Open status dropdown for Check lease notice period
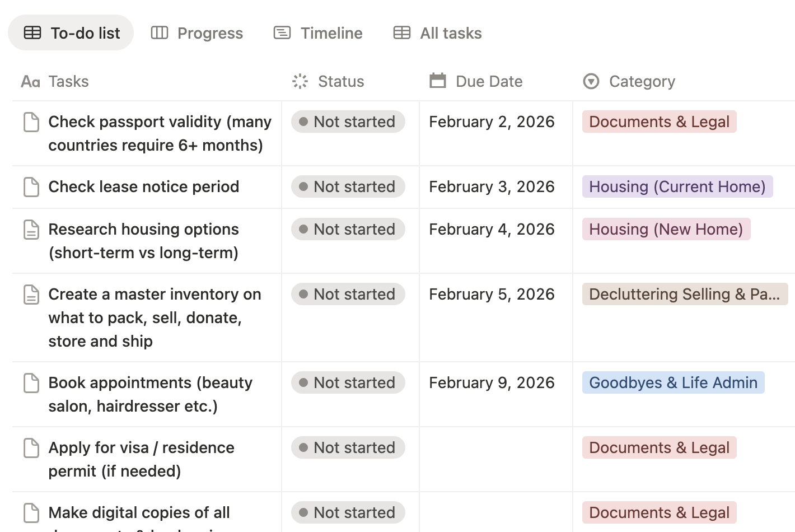 pos(348,187)
